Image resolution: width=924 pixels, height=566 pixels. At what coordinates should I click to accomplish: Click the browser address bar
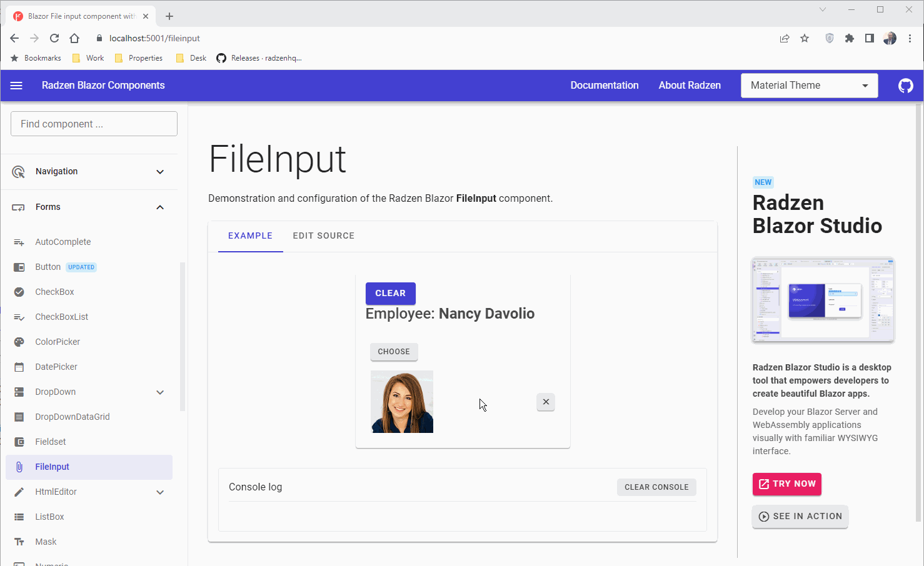coord(431,38)
